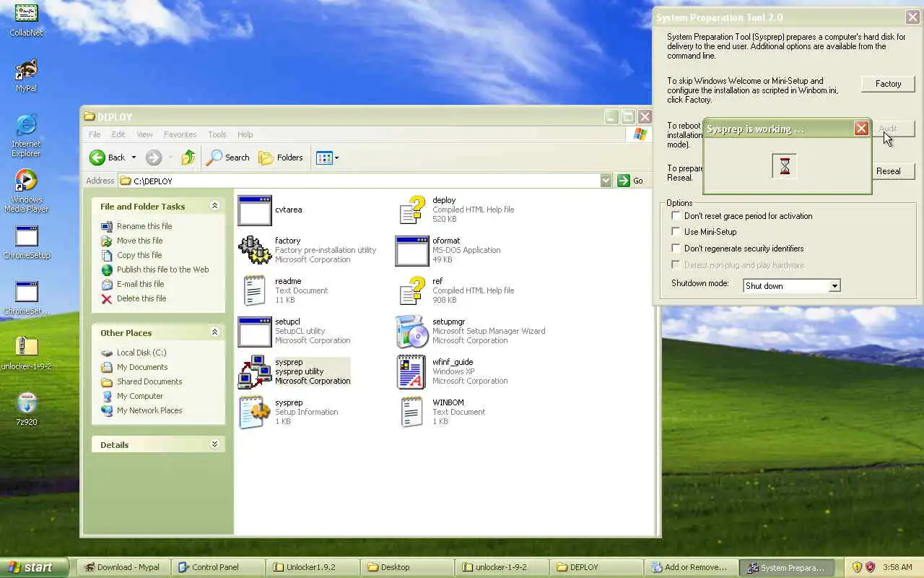Click Publish this file to the Web
Viewport: 924px width, 578px height.
(162, 269)
